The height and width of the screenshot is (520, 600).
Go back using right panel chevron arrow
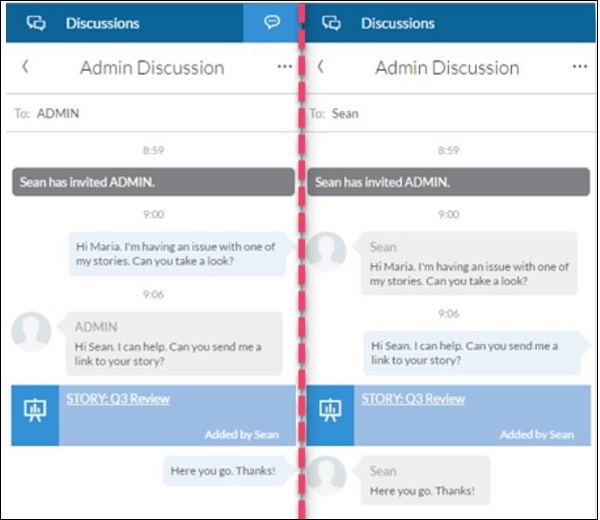[x=320, y=67]
